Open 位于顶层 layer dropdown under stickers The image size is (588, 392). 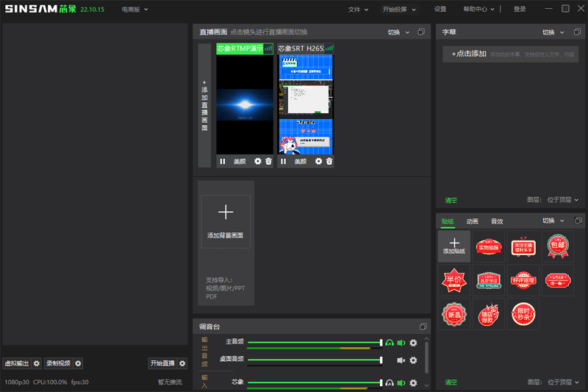563,382
